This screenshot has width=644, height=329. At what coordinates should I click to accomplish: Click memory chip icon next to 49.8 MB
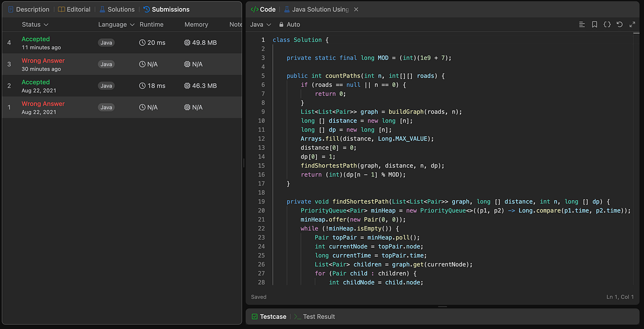tap(187, 42)
